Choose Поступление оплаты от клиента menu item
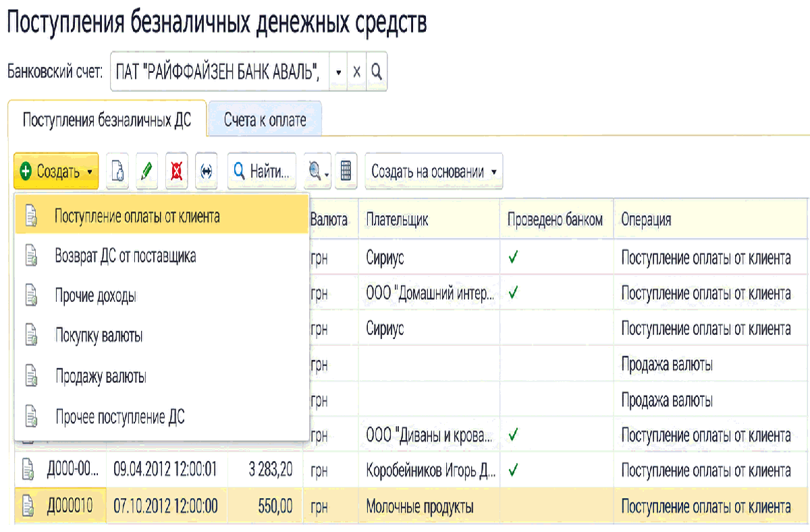Screen dimensions: 810x532 coord(162,216)
